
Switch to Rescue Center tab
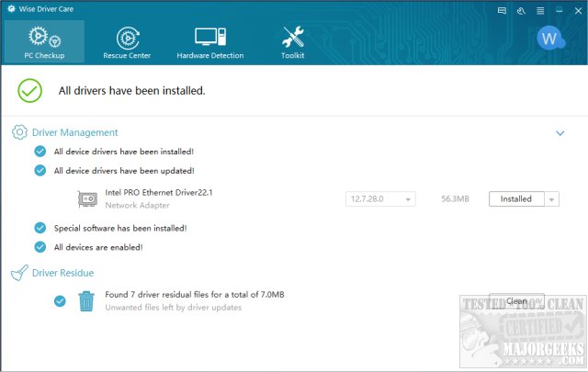tap(127, 41)
